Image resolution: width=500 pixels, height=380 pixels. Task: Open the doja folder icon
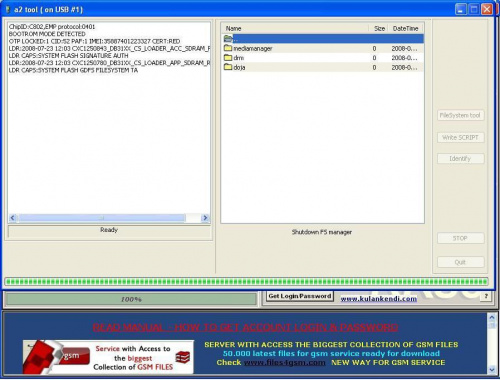coord(228,67)
